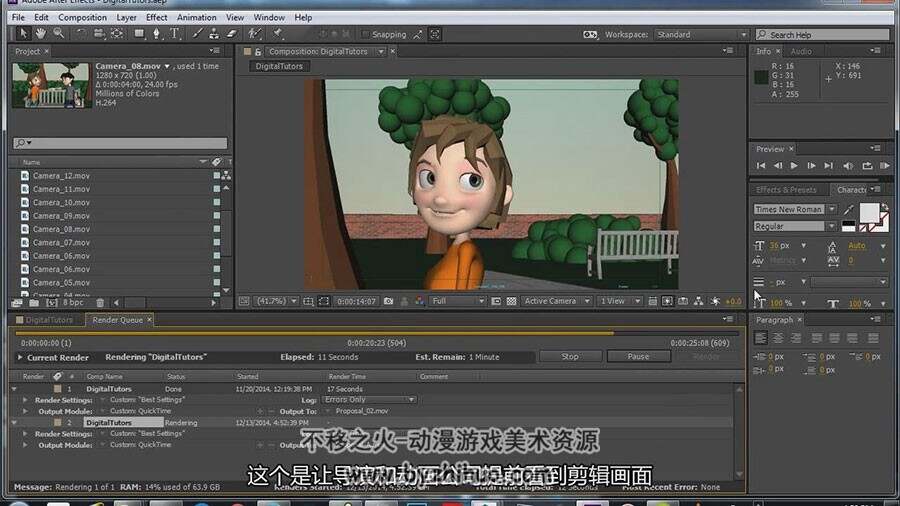Select the Puppet Pin tool
900x506 pixels.
278,34
